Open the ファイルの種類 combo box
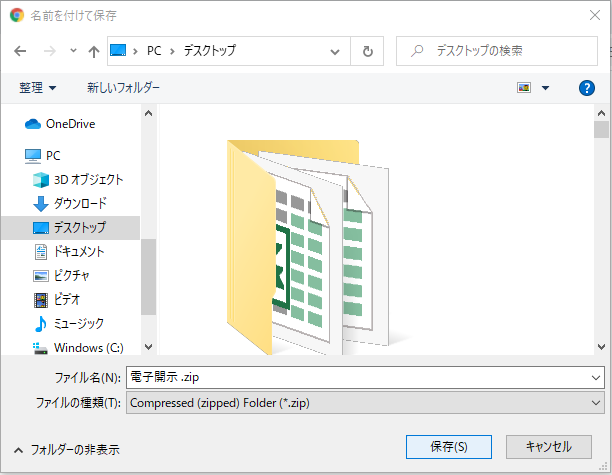 (x=365, y=403)
